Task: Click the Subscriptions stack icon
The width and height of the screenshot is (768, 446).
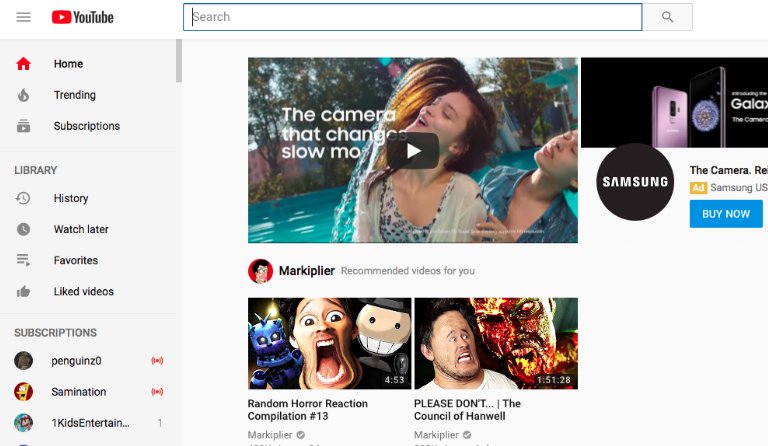Action: point(24,126)
